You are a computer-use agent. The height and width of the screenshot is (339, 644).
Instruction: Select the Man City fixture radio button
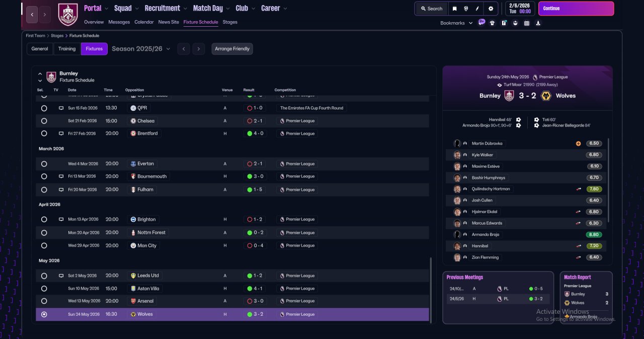[44, 246]
